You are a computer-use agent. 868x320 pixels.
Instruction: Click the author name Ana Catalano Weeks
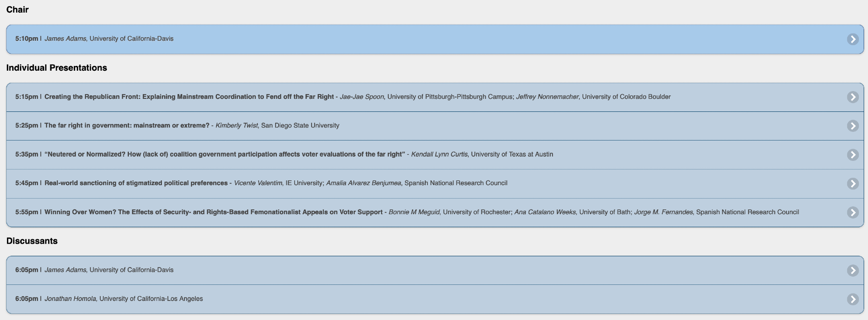(x=545, y=212)
